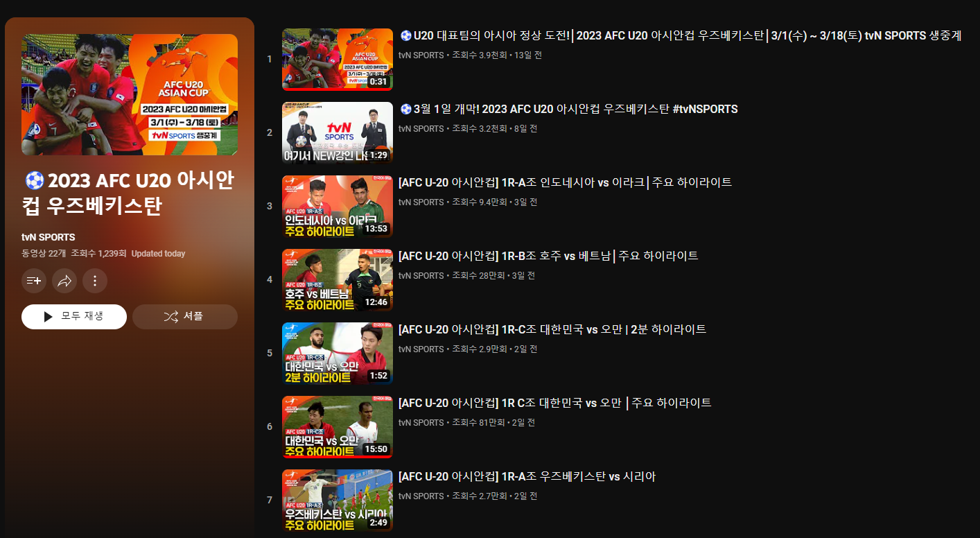Click tvN SPORTS channel under 우즈베키스탄 vs 시리아
The width and height of the screenshot is (980, 538).
click(x=421, y=496)
